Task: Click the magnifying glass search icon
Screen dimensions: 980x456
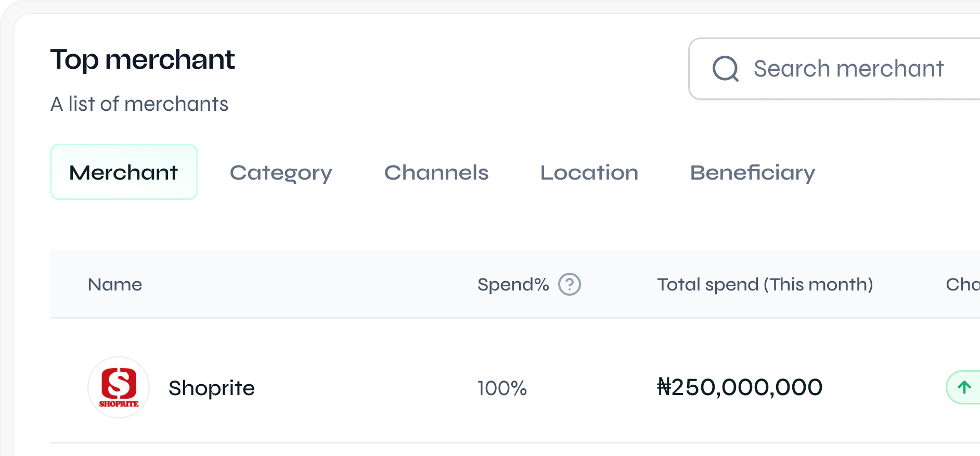Action: [725, 69]
